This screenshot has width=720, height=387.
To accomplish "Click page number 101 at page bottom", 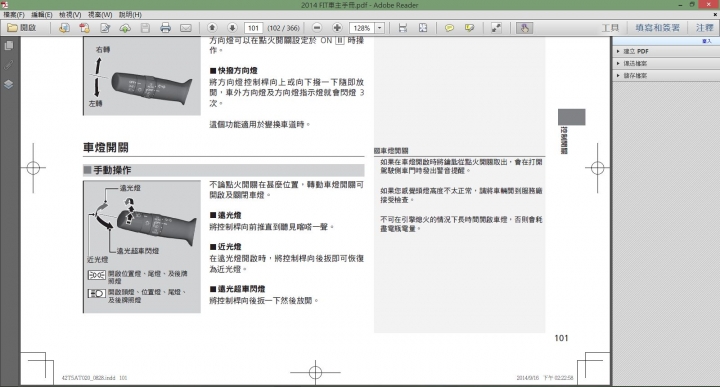I will (x=561, y=338).
